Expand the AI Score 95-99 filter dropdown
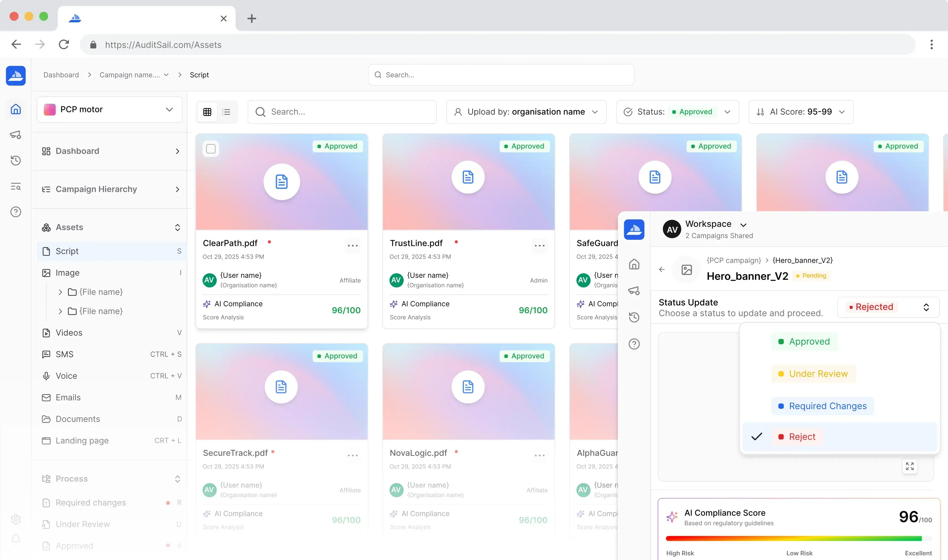The height and width of the screenshot is (560, 948). pyautogui.click(x=801, y=112)
